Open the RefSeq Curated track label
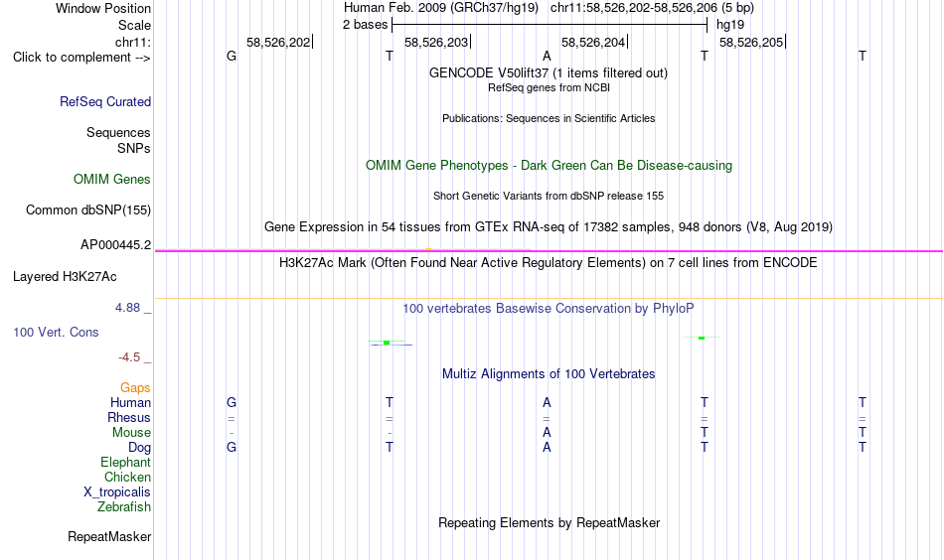944x560 pixels. click(105, 101)
